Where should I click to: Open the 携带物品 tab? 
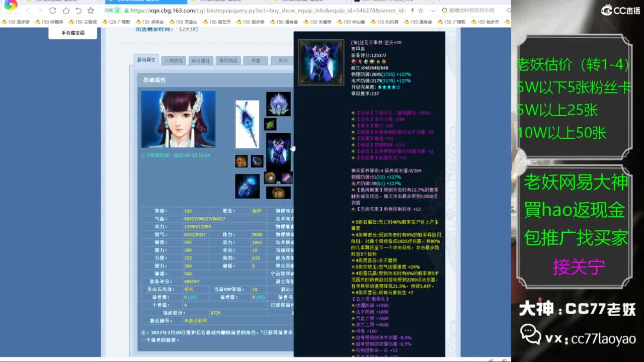(x=228, y=60)
